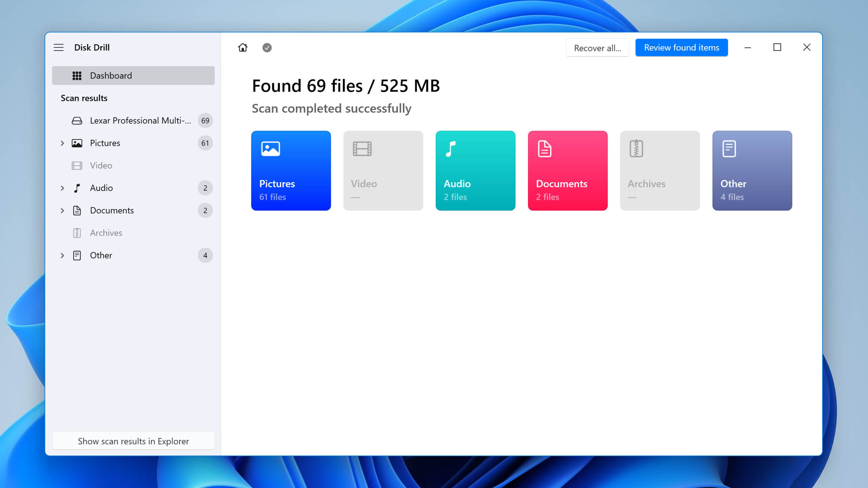Viewport: 868px width, 488px height.
Task: Click the Video category icon
Action: coord(362,148)
